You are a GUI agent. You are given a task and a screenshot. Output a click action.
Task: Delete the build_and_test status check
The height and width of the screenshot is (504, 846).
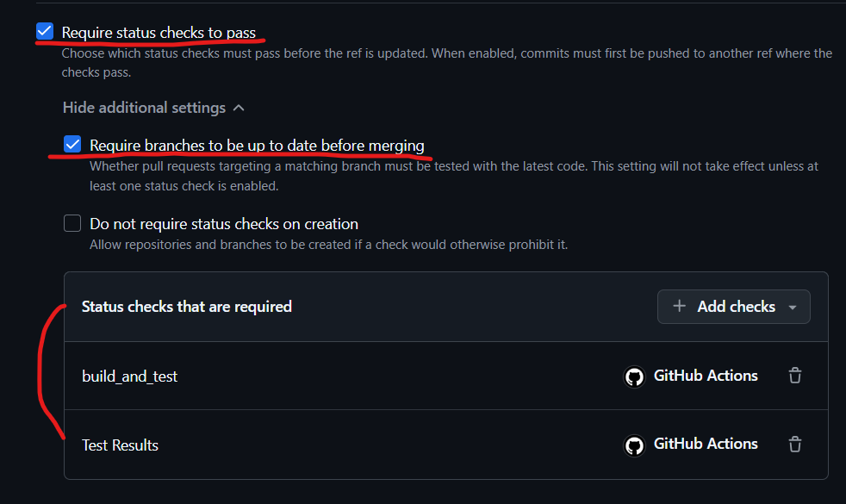point(795,376)
